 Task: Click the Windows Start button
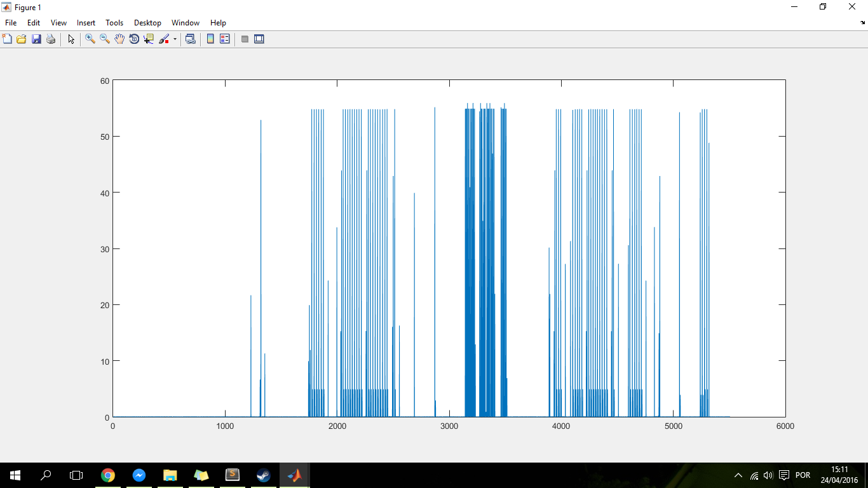coord(15,475)
